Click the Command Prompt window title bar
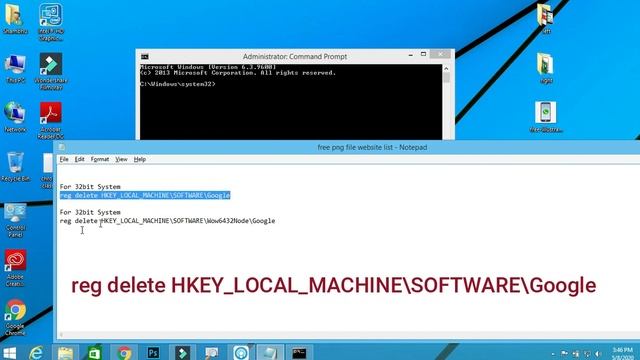The height and width of the screenshot is (360, 640). click(295, 56)
